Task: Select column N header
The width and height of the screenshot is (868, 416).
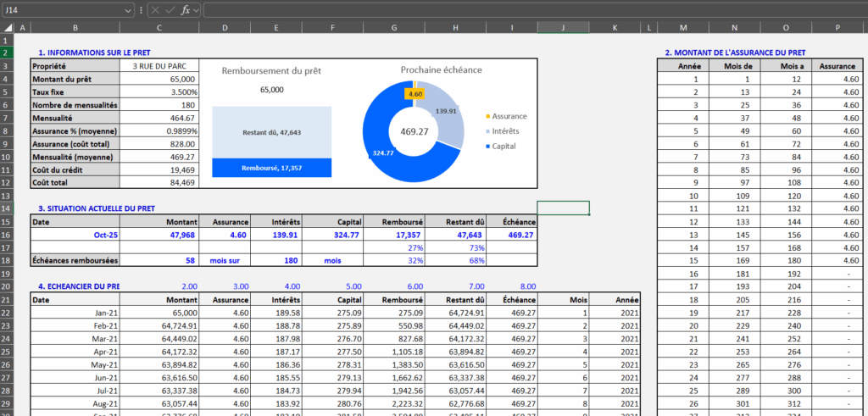Action: 734,28
